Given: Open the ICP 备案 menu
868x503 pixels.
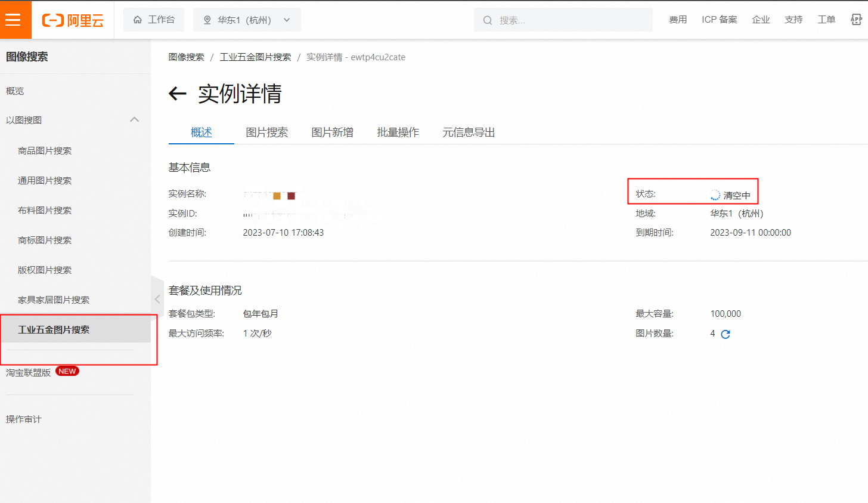Looking at the screenshot, I should (x=720, y=20).
